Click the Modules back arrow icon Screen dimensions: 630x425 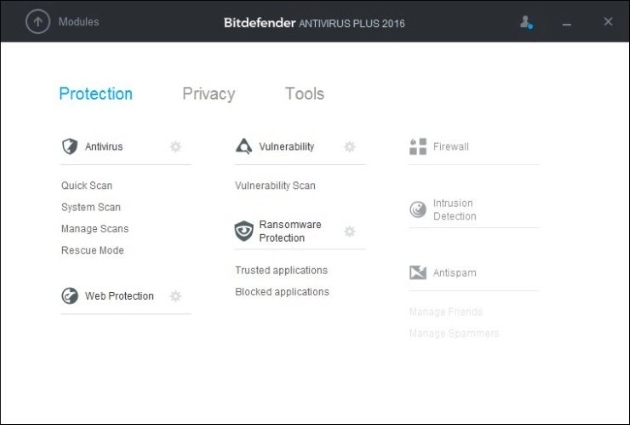(x=38, y=22)
